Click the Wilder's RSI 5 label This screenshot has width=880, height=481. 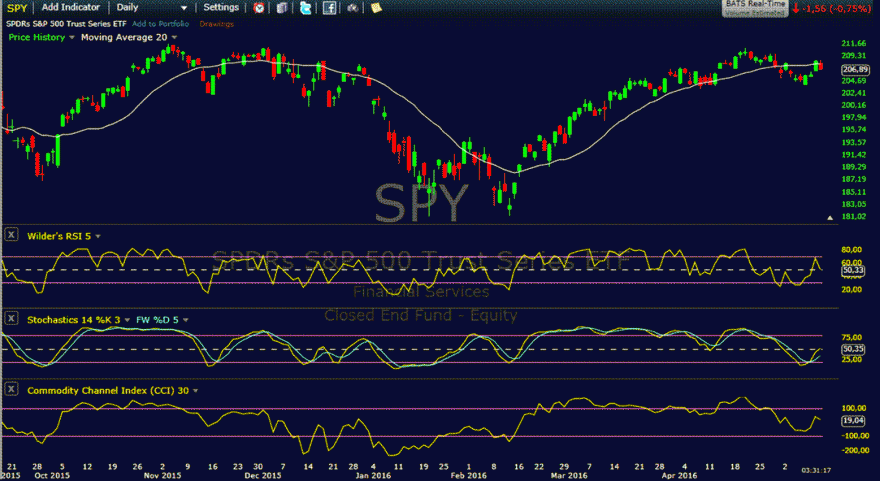(x=59, y=236)
